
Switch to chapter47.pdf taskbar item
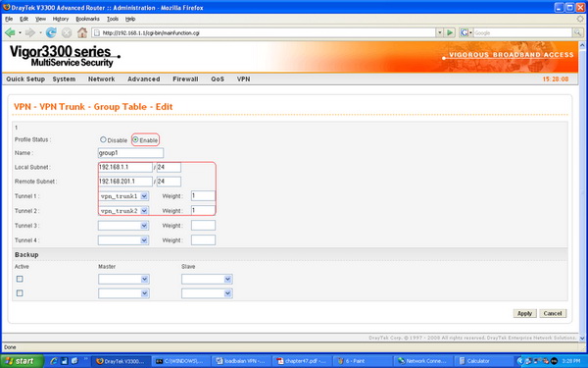tap(303, 361)
